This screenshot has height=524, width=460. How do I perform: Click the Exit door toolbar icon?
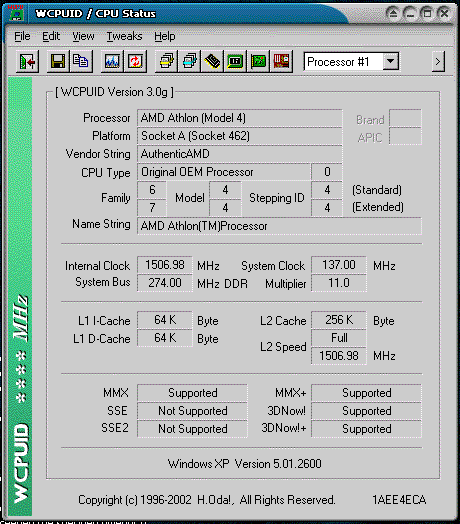(x=27, y=61)
